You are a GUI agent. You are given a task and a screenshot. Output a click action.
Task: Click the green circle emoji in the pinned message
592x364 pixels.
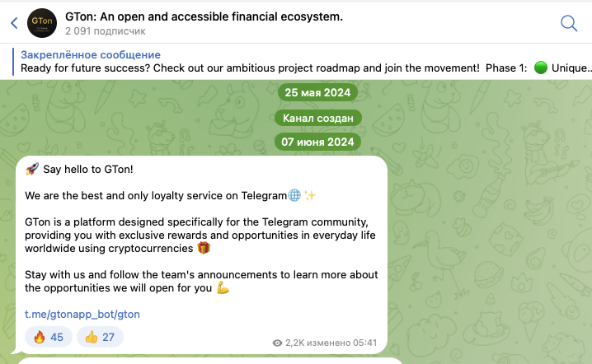coord(541,68)
